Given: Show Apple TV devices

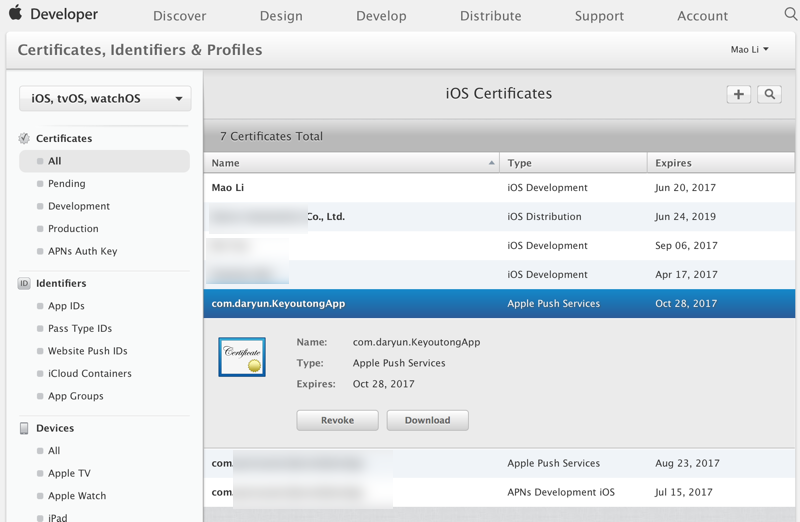Looking at the screenshot, I should point(69,474).
